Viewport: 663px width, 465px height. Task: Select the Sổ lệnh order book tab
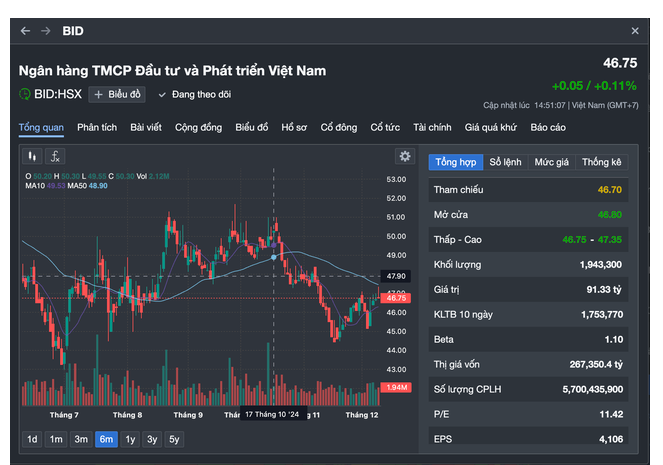505,162
